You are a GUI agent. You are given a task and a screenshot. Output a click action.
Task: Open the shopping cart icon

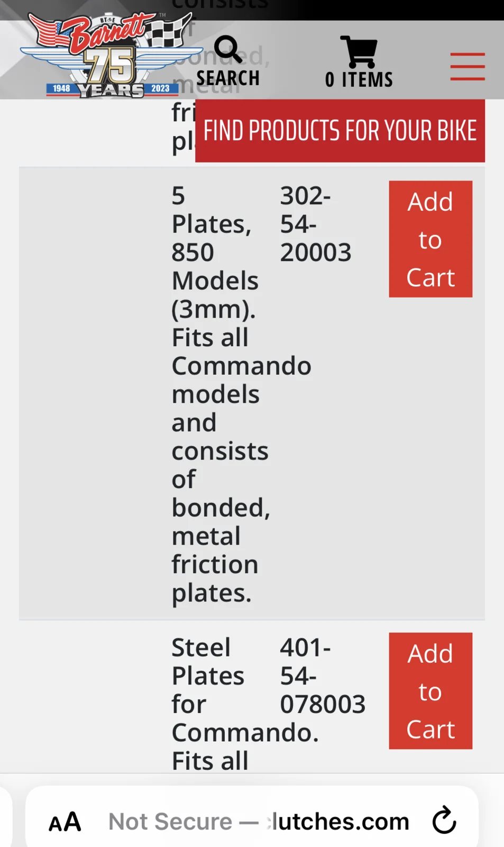click(359, 51)
